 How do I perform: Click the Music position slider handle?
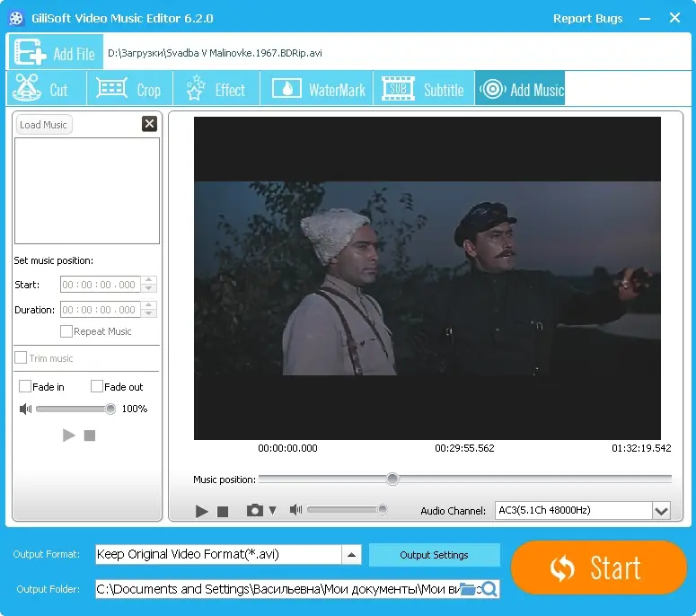tap(392, 479)
